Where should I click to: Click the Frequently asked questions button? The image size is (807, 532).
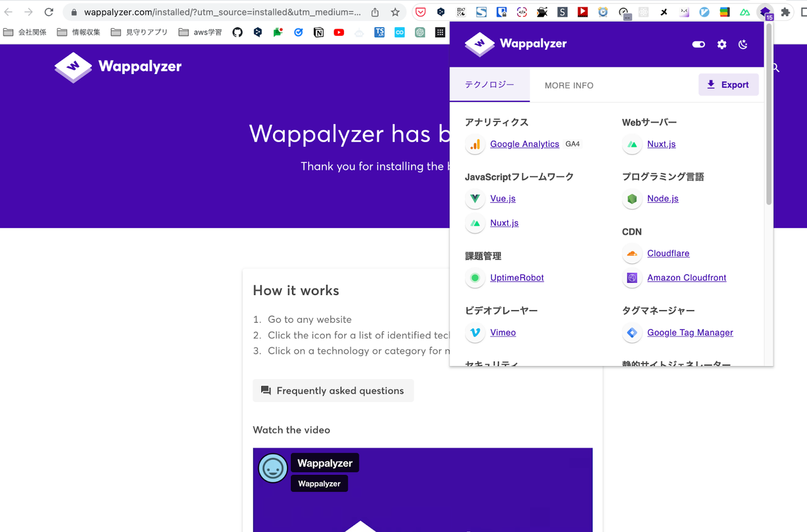point(333,390)
